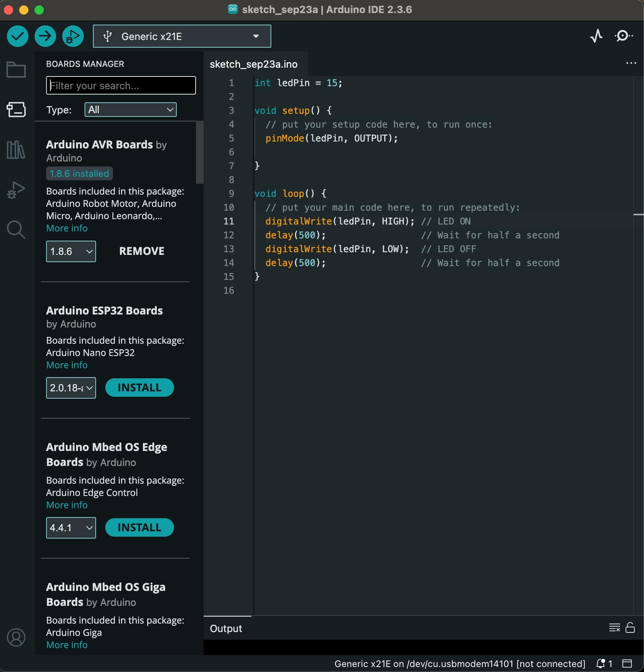Open the editor three-dots menu
Viewport: 644px width, 672px height.
pos(631,63)
